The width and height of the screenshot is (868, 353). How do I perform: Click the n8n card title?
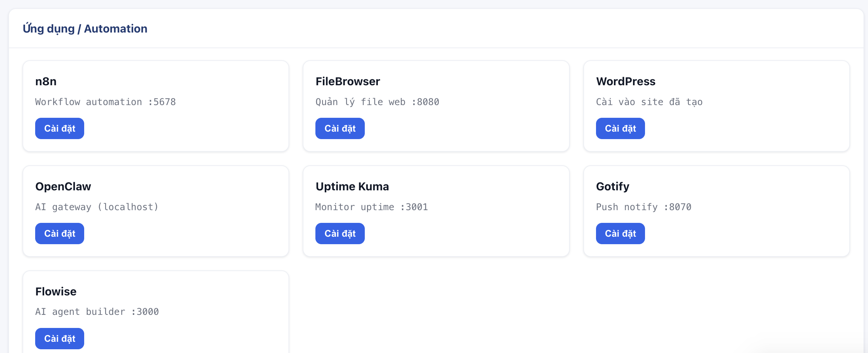tap(46, 81)
